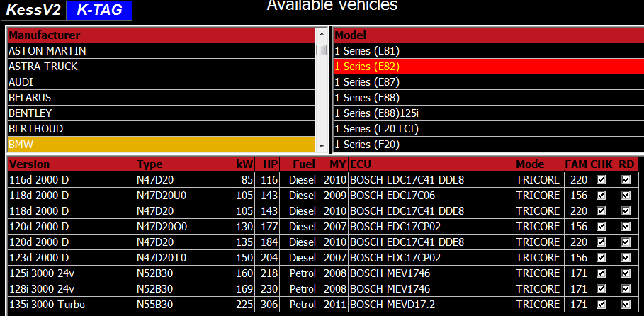Sort by kW column header
The image size is (644, 316).
click(242, 164)
